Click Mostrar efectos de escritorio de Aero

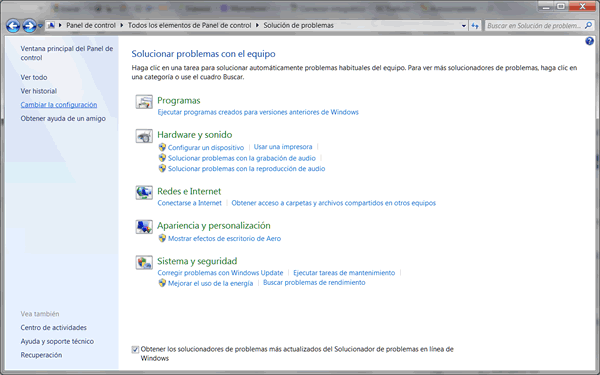(x=225, y=238)
